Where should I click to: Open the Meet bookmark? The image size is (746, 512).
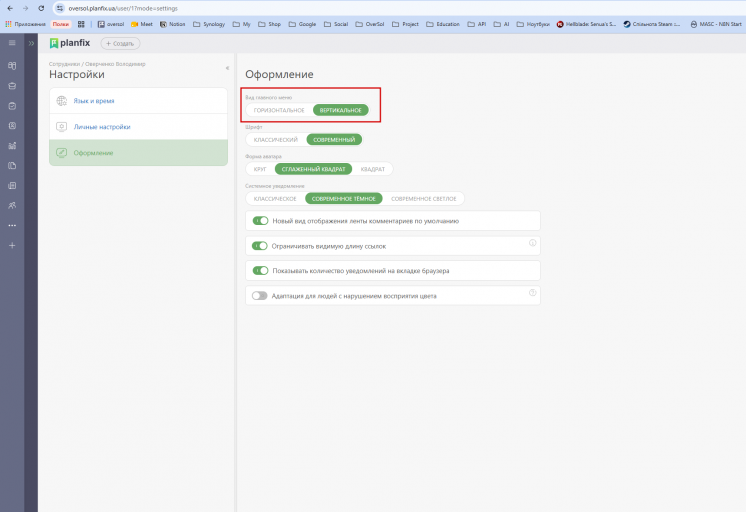142,24
